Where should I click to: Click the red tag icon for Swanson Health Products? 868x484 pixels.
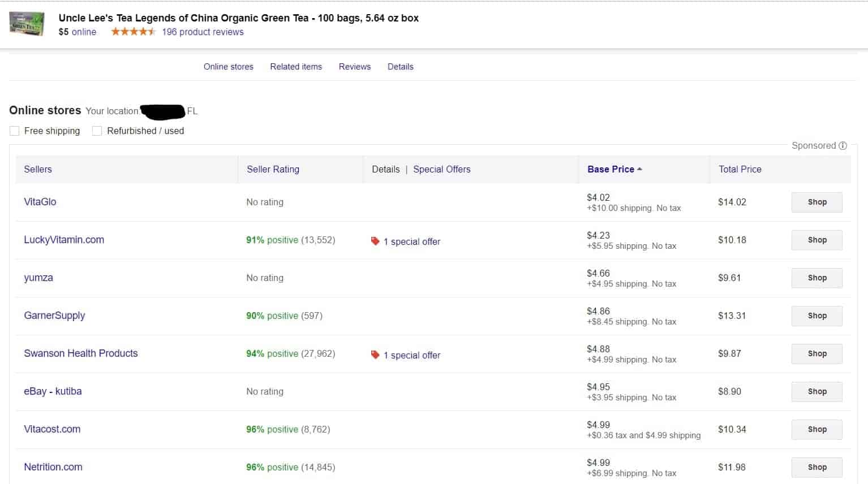375,355
